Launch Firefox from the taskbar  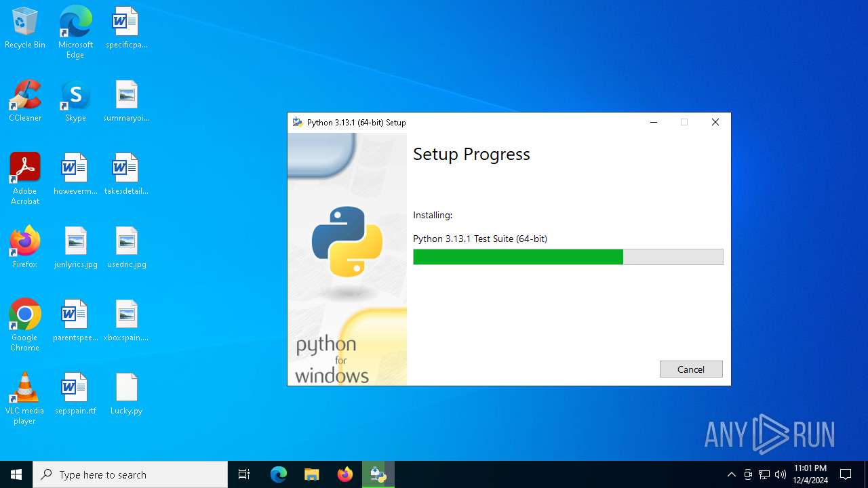tap(345, 474)
